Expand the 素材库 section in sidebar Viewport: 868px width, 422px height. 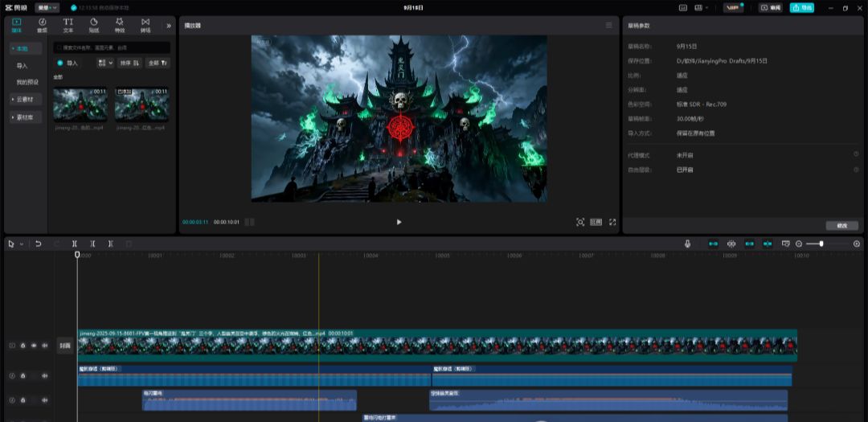point(25,117)
